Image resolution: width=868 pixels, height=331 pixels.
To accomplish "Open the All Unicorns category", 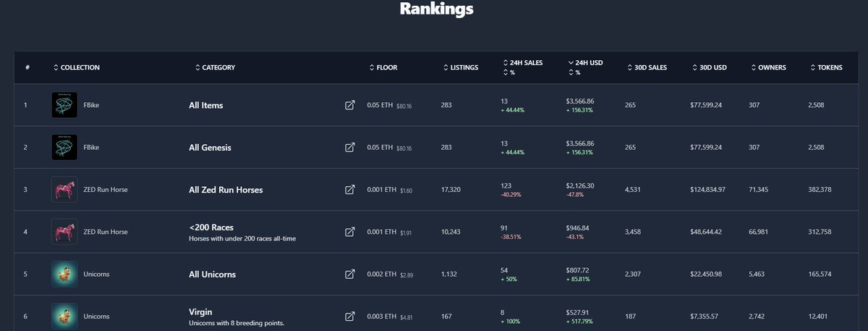I will pyautogui.click(x=212, y=275).
